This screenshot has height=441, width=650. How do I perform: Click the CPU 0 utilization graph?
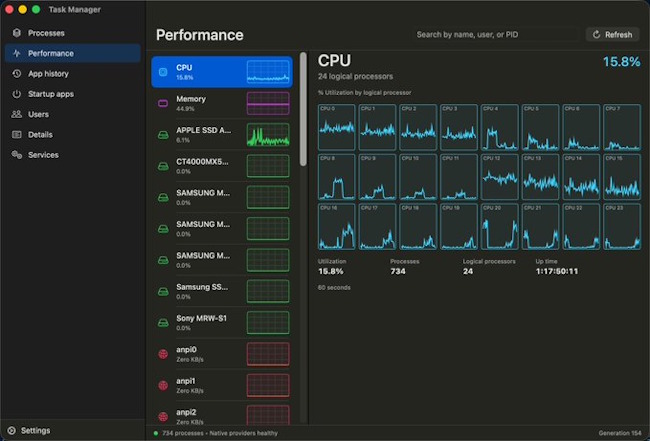[x=337, y=127]
